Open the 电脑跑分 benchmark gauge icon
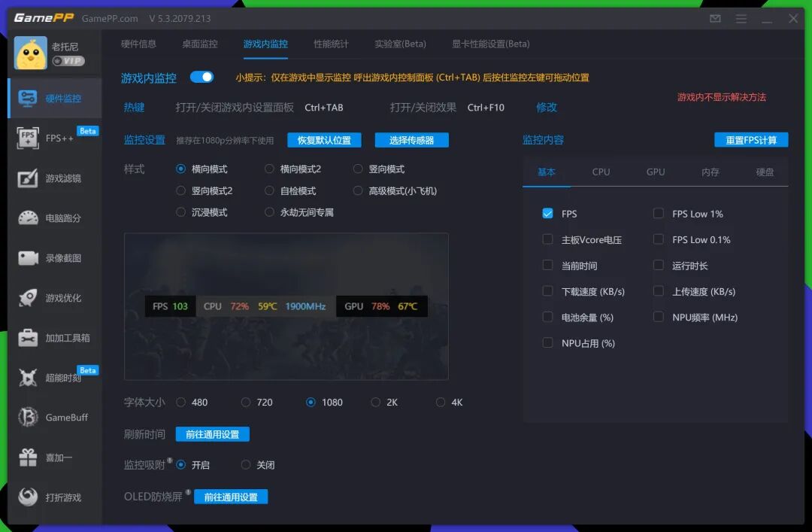812x532 pixels. click(x=28, y=218)
